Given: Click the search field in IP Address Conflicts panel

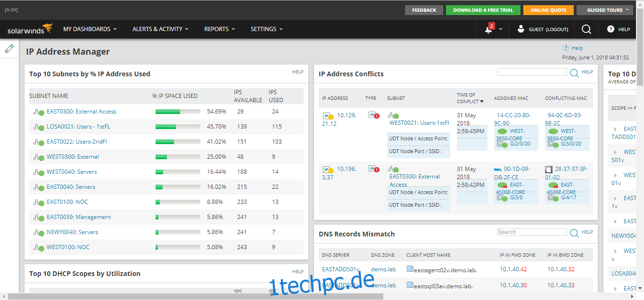Looking at the screenshot, I should 532,72.
